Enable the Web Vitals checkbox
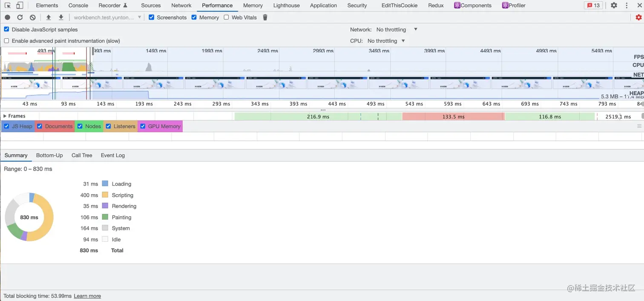Viewport: 644px width, 301px height. coord(226,17)
